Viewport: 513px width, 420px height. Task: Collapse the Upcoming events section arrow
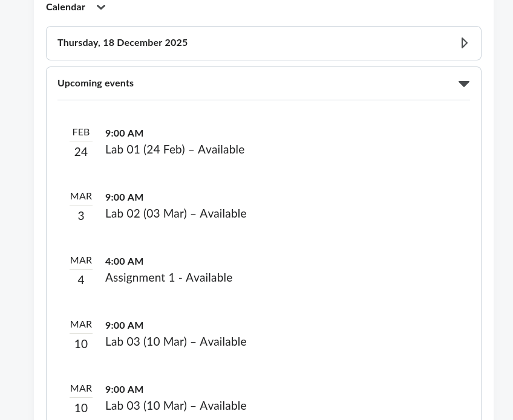point(463,84)
